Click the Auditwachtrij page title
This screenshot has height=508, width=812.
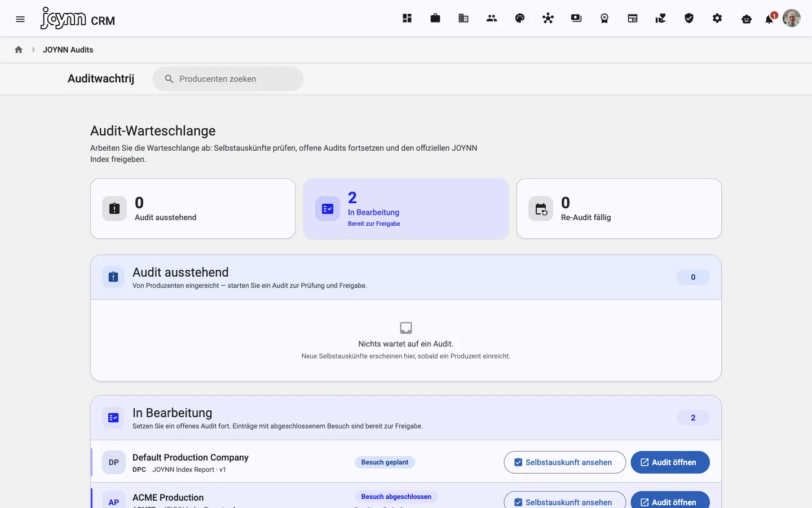[101, 78]
